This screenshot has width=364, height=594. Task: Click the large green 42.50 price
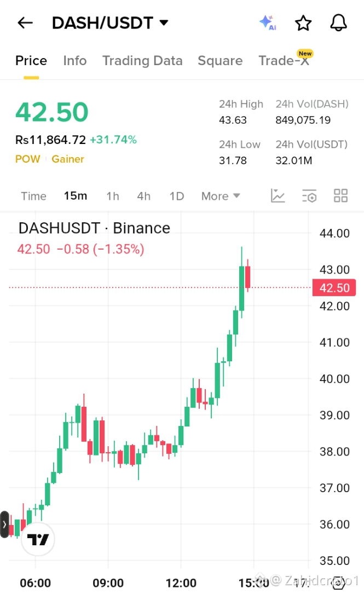[x=52, y=113]
